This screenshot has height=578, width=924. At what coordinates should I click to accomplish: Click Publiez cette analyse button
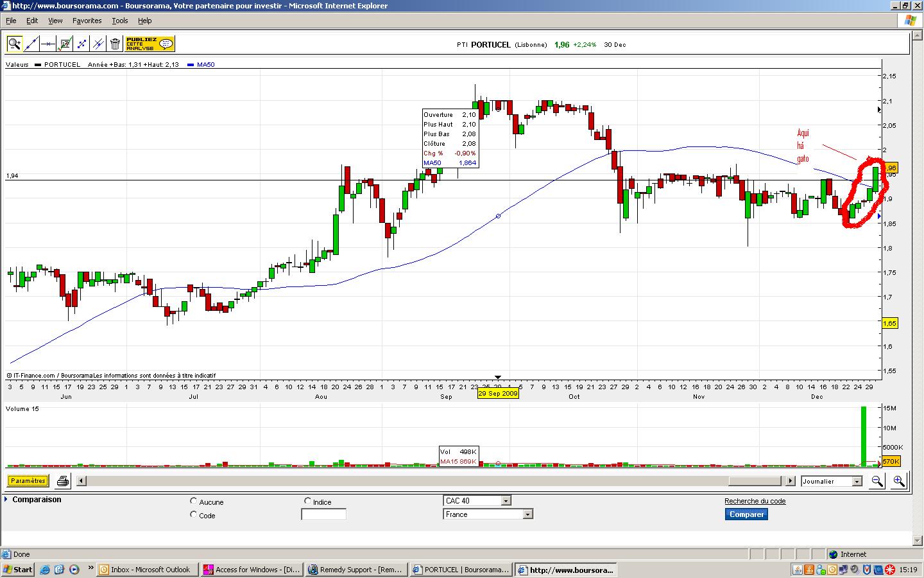point(150,44)
